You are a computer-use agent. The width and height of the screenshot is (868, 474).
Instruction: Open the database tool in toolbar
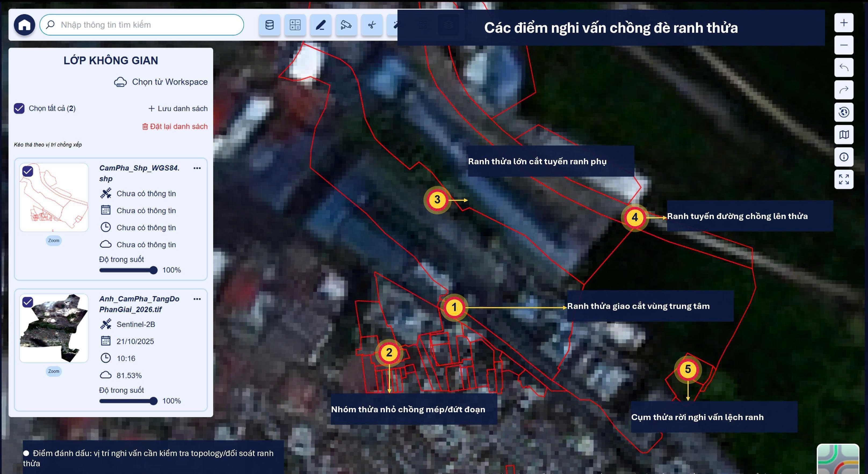270,25
